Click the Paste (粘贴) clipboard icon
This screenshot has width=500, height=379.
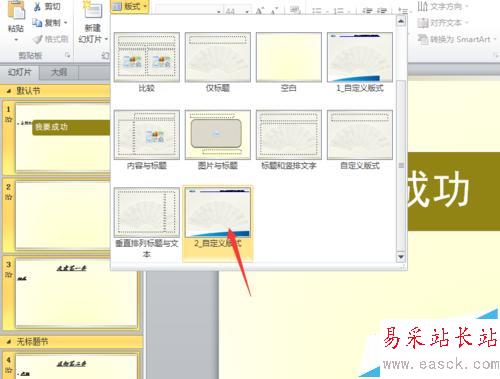(x=16, y=9)
